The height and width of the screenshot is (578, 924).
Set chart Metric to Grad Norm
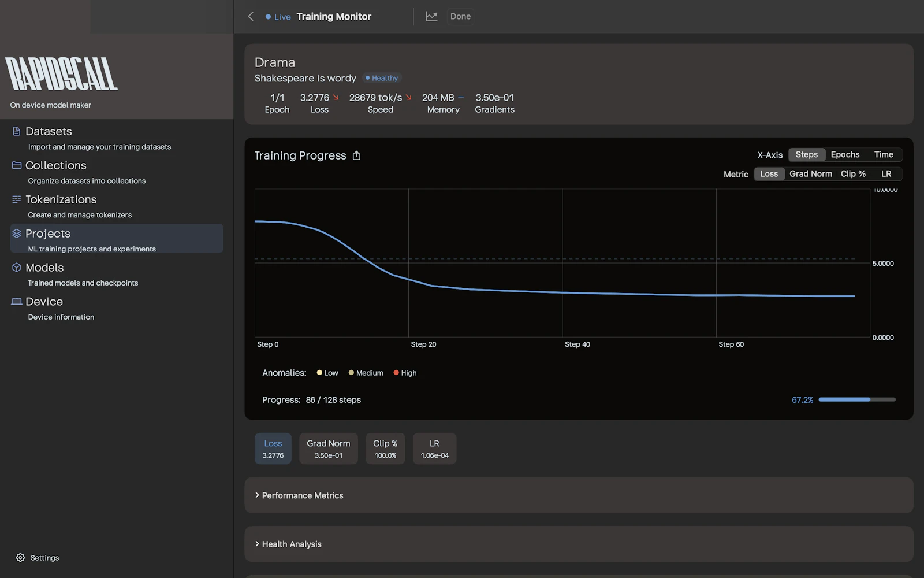tap(811, 174)
